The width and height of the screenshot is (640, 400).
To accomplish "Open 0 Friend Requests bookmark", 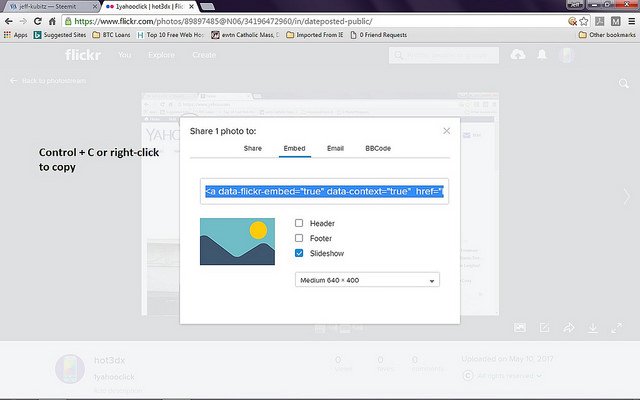I will [379, 35].
